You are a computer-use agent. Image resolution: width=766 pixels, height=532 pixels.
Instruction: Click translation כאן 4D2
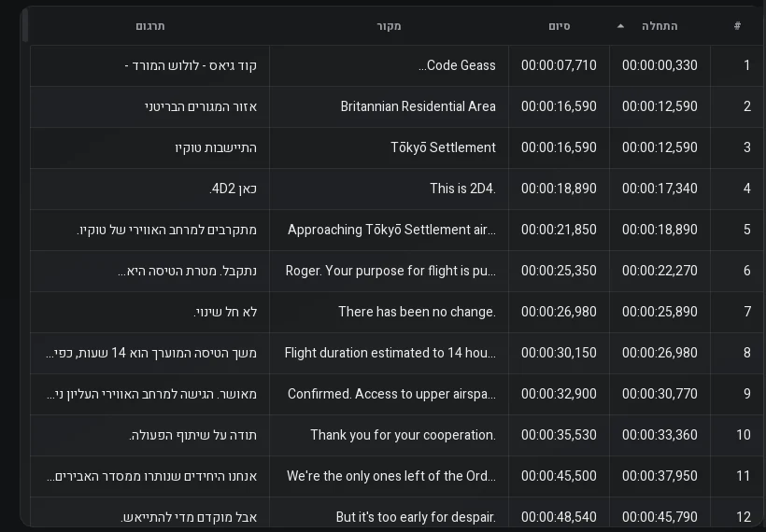coord(150,189)
